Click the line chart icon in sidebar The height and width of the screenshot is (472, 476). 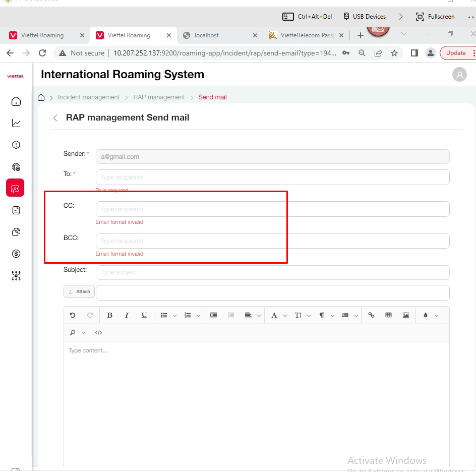pos(16,123)
